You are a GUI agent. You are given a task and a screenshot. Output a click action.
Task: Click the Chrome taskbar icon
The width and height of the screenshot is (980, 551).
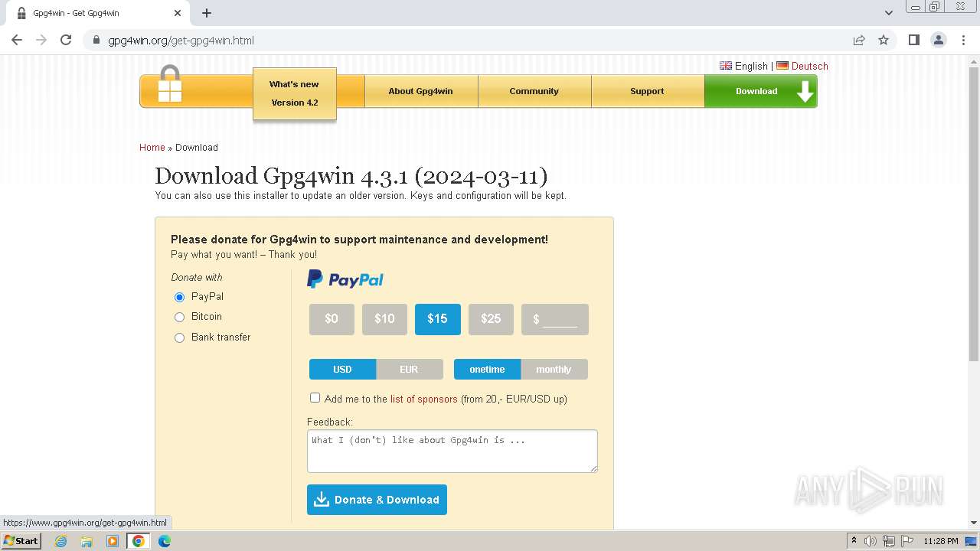tap(139, 541)
